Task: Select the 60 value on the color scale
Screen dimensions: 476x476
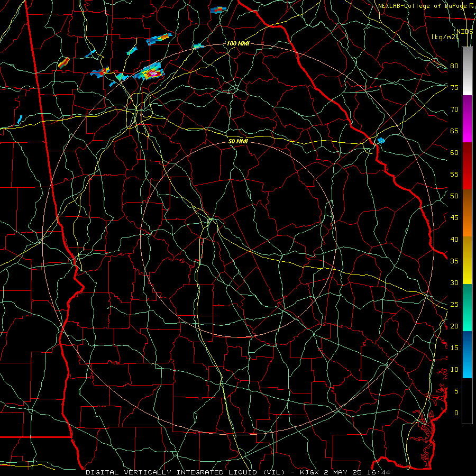Action: coord(454,153)
